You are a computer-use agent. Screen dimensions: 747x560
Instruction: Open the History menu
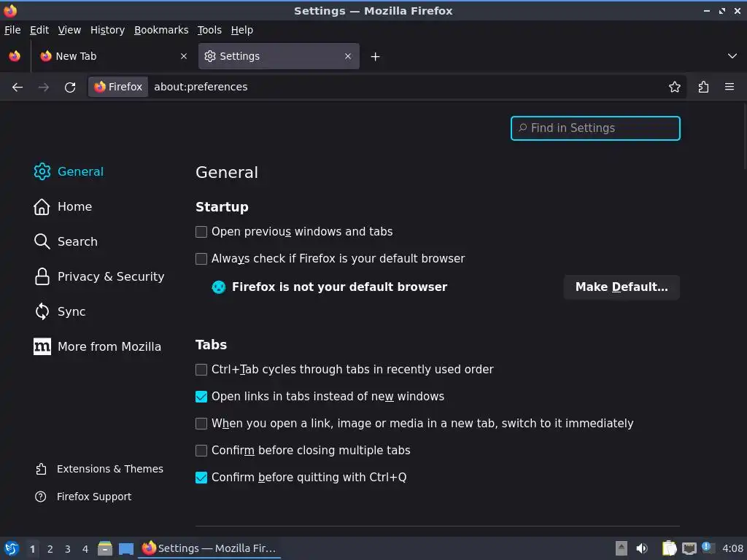pyautogui.click(x=108, y=30)
